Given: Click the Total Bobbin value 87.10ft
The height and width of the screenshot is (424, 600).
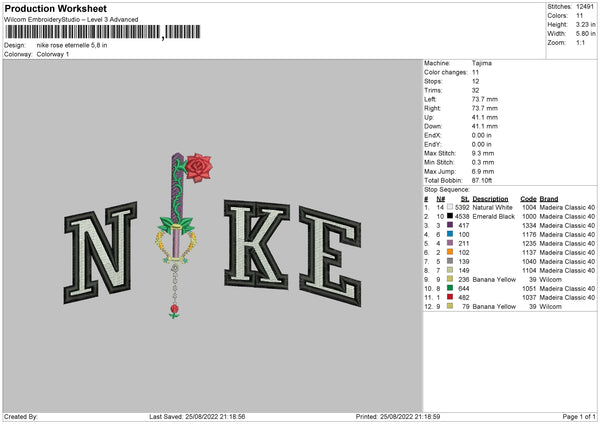Looking at the screenshot, I should coord(482,180).
